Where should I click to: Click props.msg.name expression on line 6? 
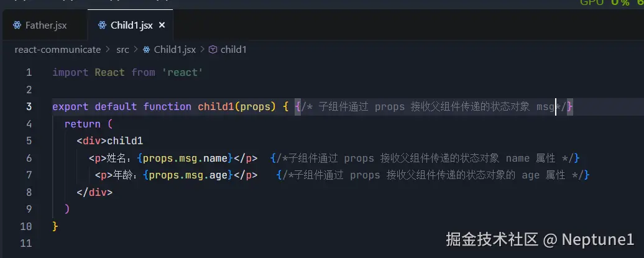point(185,158)
